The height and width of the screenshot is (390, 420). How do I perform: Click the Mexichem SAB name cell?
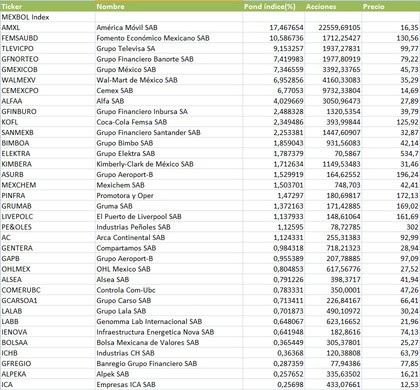click(169, 185)
